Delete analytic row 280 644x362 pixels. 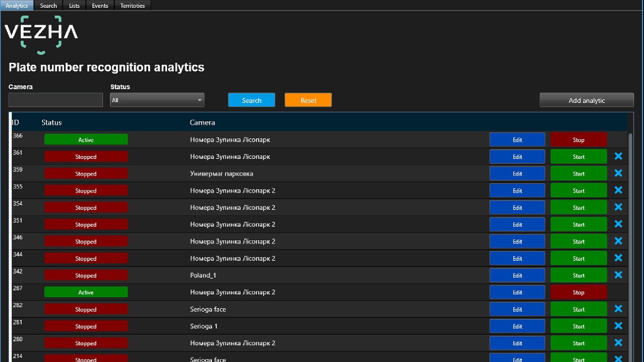[618, 343]
